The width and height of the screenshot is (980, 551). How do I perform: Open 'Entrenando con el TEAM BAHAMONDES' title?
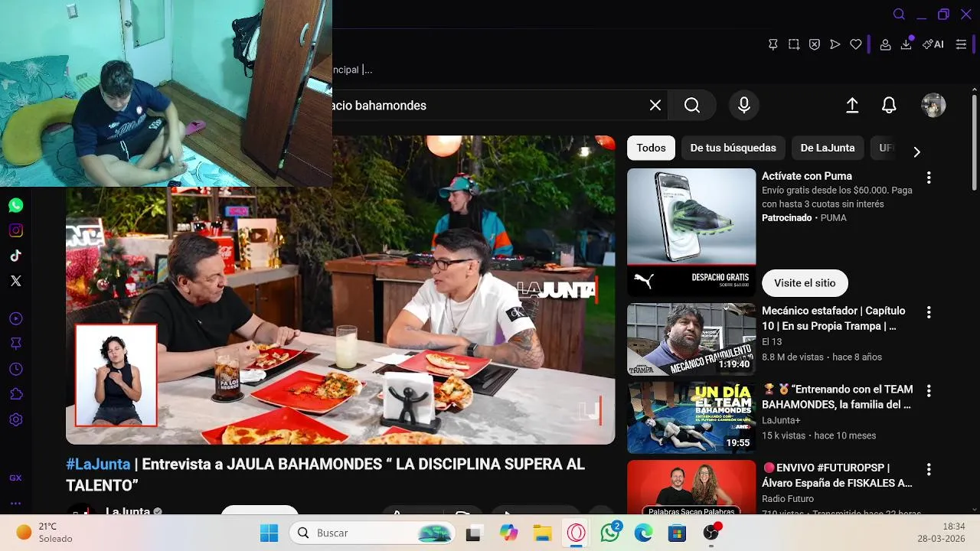click(837, 396)
